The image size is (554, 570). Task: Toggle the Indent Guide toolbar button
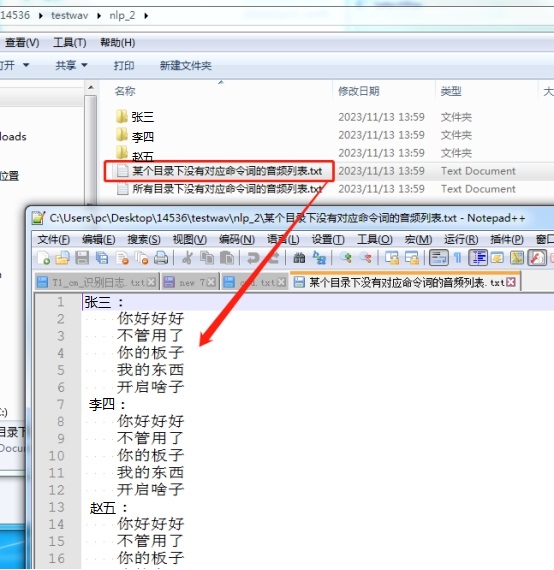coord(478,258)
